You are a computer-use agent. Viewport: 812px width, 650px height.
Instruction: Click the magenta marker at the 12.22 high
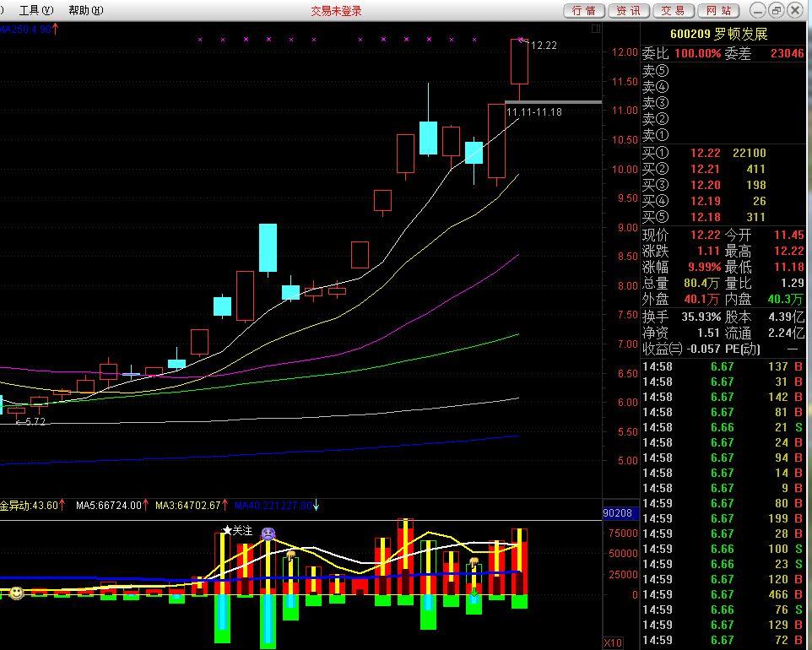coord(521,40)
